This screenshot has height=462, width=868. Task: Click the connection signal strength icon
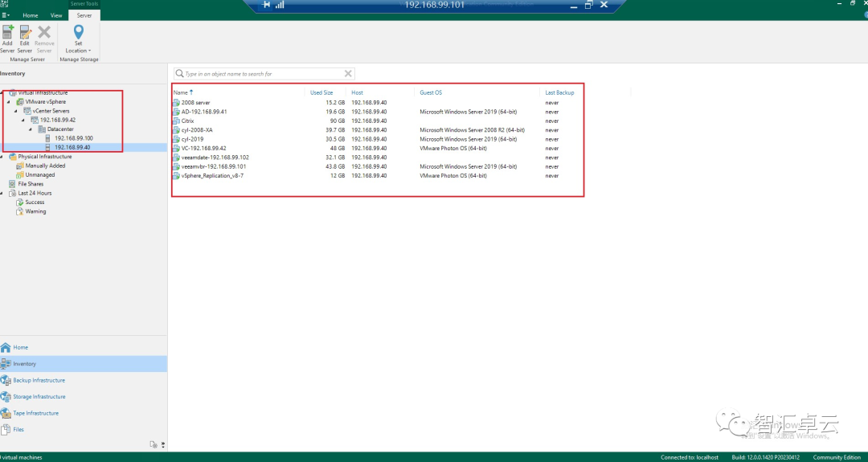click(280, 5)
